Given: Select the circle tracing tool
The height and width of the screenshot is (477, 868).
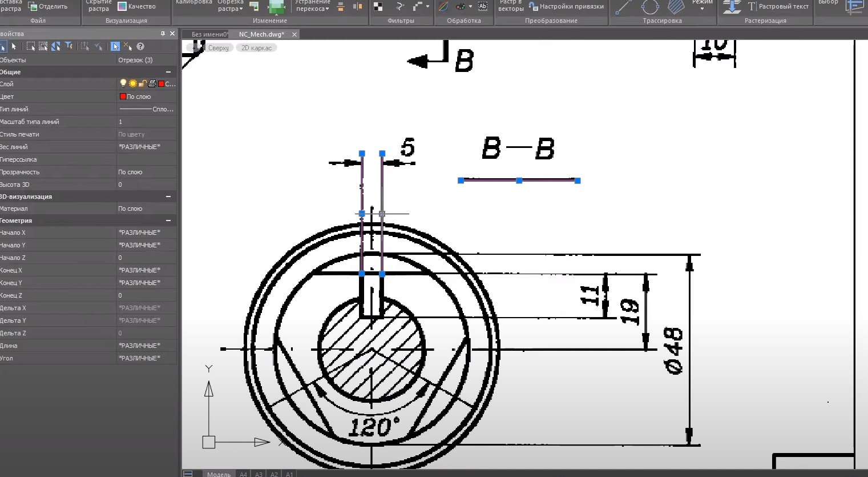Looking at the screenshot, I should coord(650,7).
